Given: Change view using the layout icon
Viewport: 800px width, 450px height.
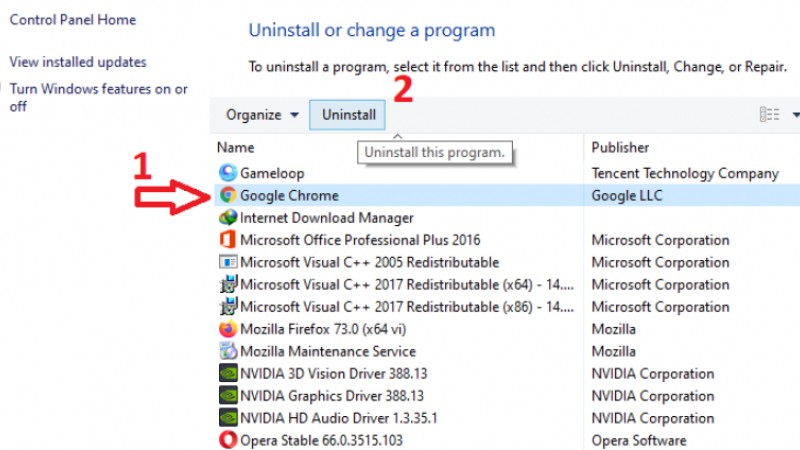Looking at the screenshot, I should click(769, 114).
